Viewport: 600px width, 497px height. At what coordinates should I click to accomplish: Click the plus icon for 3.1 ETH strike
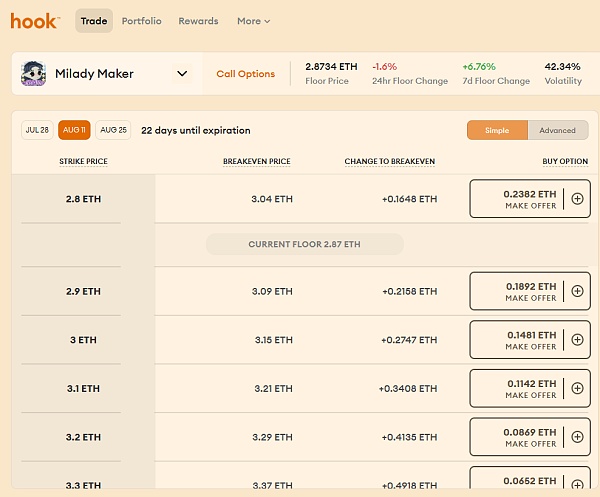tap(577, 388)
